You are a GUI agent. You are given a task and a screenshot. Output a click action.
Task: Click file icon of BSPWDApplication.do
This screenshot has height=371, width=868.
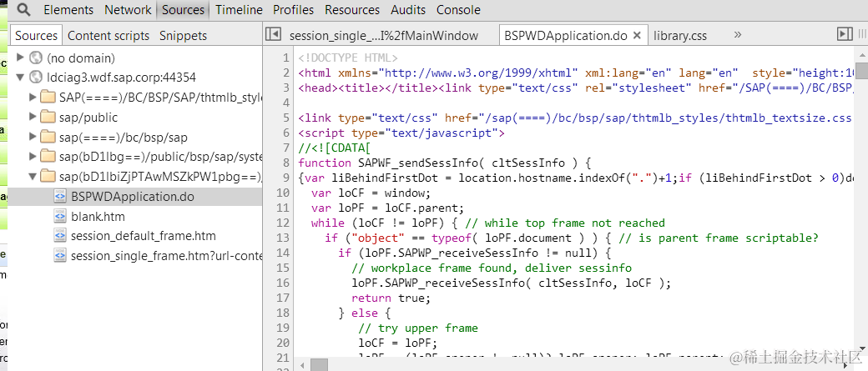[60, 196]
